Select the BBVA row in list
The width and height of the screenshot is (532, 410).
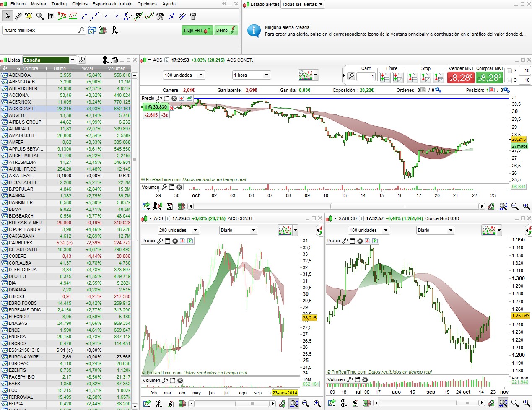[x=66, y=209]
